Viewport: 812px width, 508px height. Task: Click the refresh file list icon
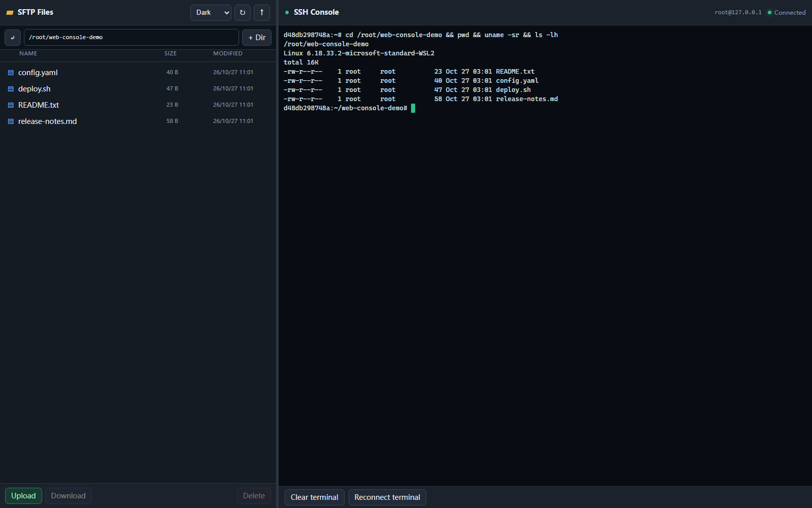(243, 13)
